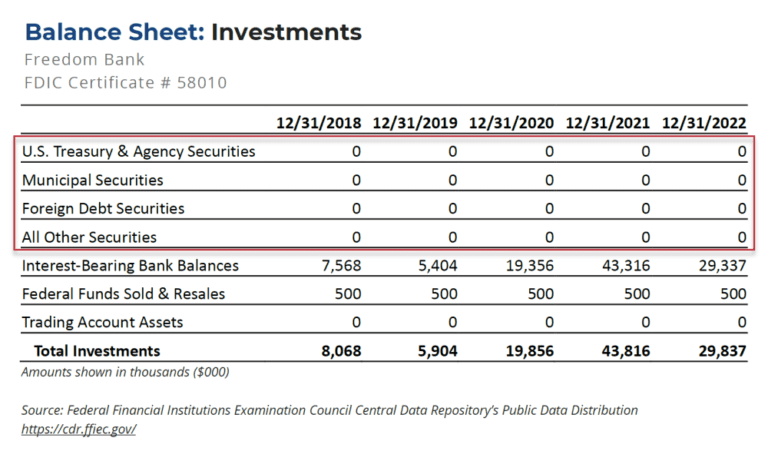768x461 pixels.
Task: Select the 12/31/2020 column header
Action: (x=511, y=123)
